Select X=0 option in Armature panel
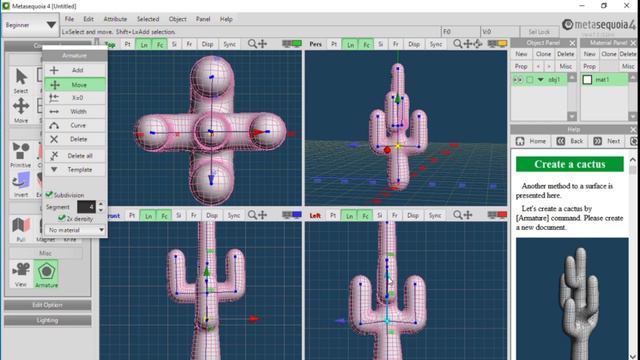This screenshot has height=360, width=640. [x=75, y=98]
